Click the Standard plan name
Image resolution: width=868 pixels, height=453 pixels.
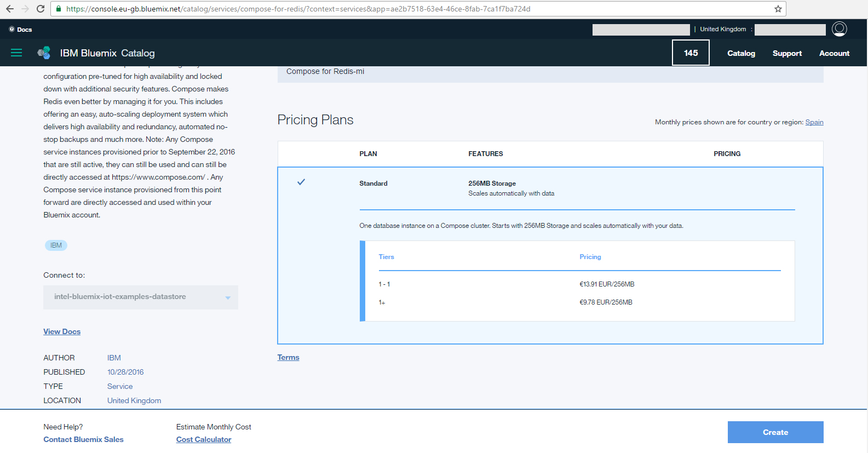point(373,184)
